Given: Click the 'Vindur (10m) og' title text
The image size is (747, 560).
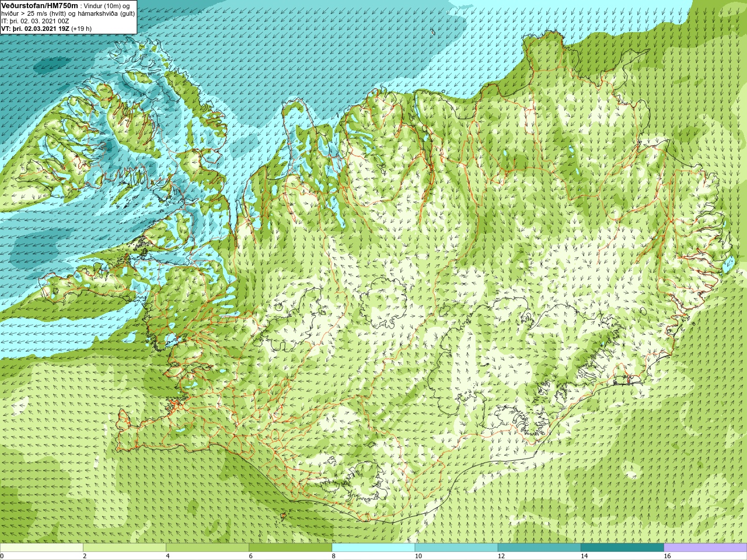Looking at the screenshot, I should [107, 6].
